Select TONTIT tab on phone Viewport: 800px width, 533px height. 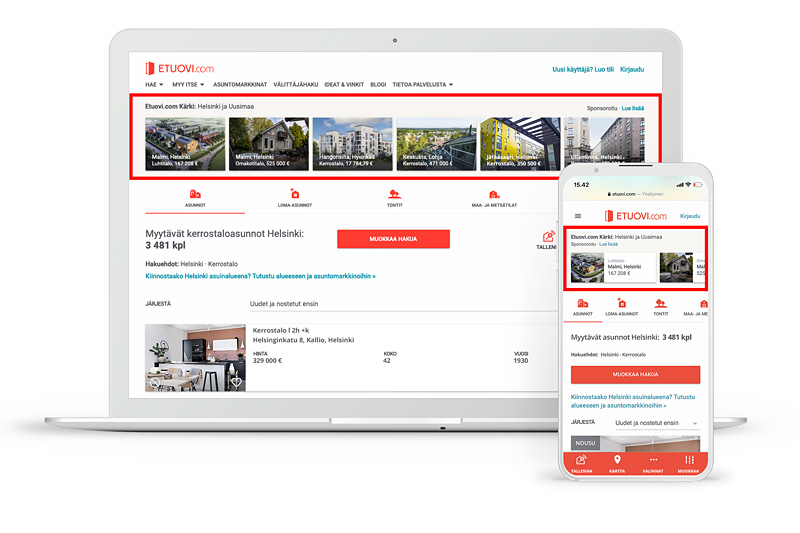point(661,308)
